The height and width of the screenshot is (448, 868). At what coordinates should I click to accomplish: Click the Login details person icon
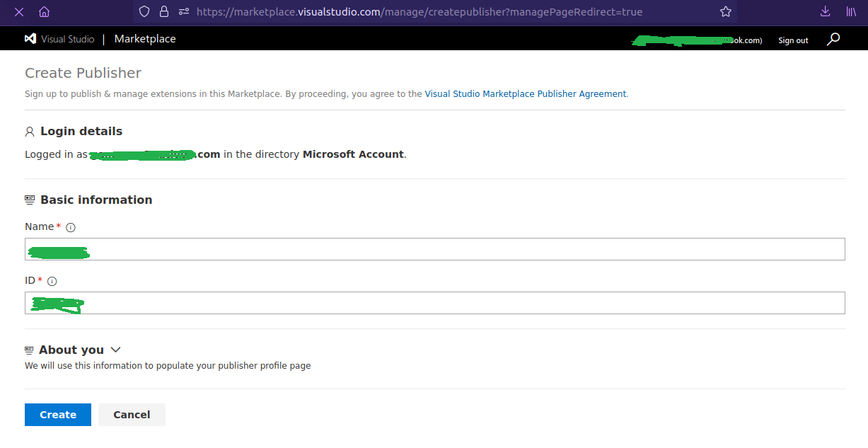(29, 131)
